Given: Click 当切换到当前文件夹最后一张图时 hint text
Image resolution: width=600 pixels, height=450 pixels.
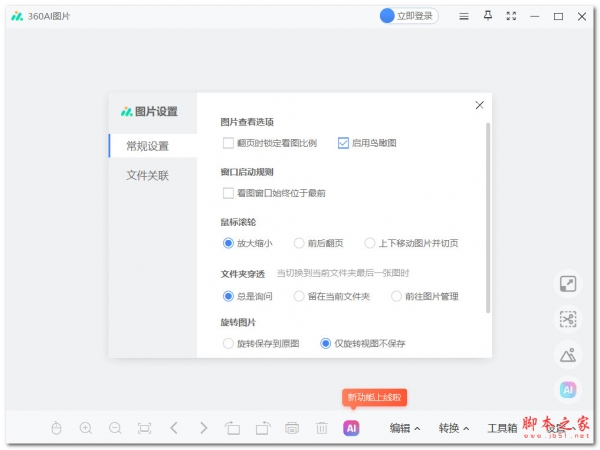Looking at the screenshot, I should [x=343, y=273].
